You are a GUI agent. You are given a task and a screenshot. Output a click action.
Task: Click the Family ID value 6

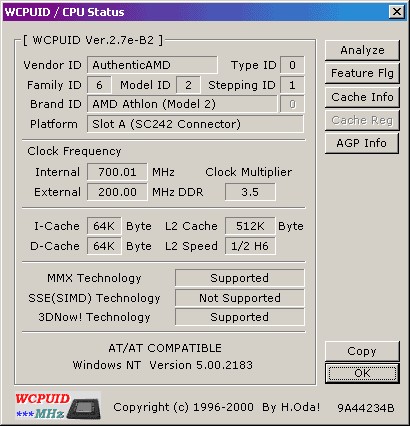click(x=99, y=85)
